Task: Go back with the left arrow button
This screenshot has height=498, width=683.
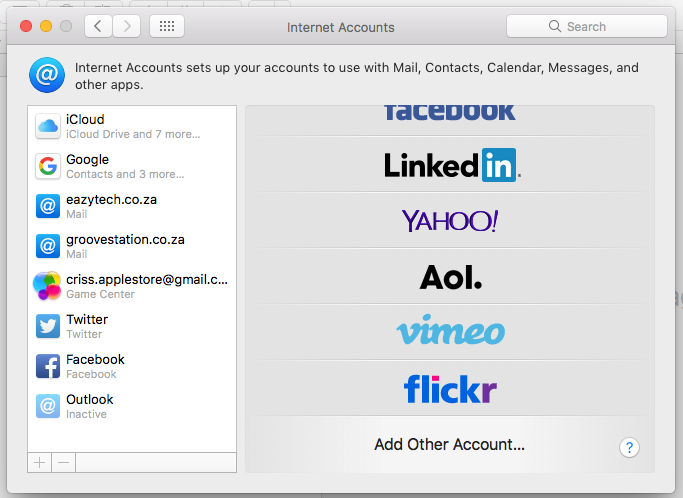Action: coord(98,27)
